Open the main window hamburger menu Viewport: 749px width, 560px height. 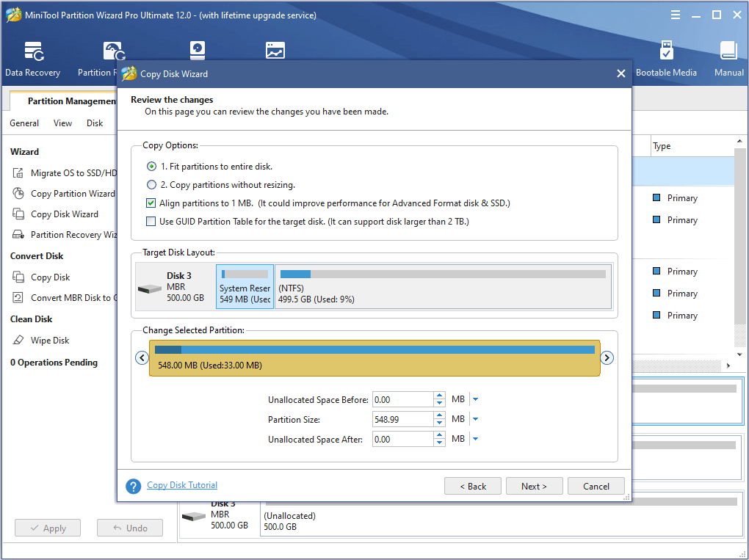point(676,15)
